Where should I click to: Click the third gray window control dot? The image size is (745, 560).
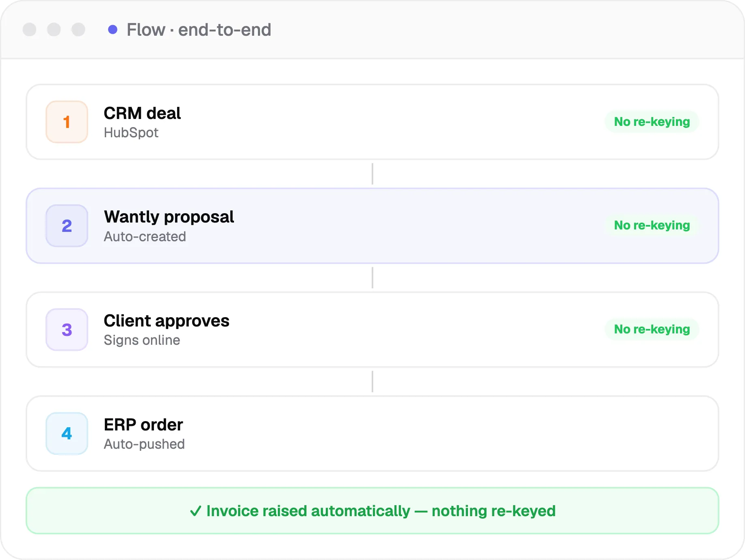coord(78,30)
